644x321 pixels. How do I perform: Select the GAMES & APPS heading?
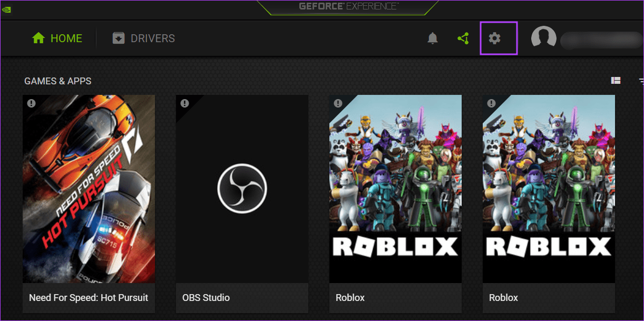[57, 81]
